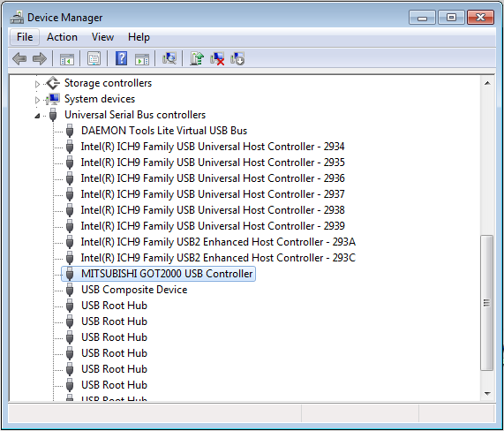Click the Device Manager title bar icon

pos(17,18)
